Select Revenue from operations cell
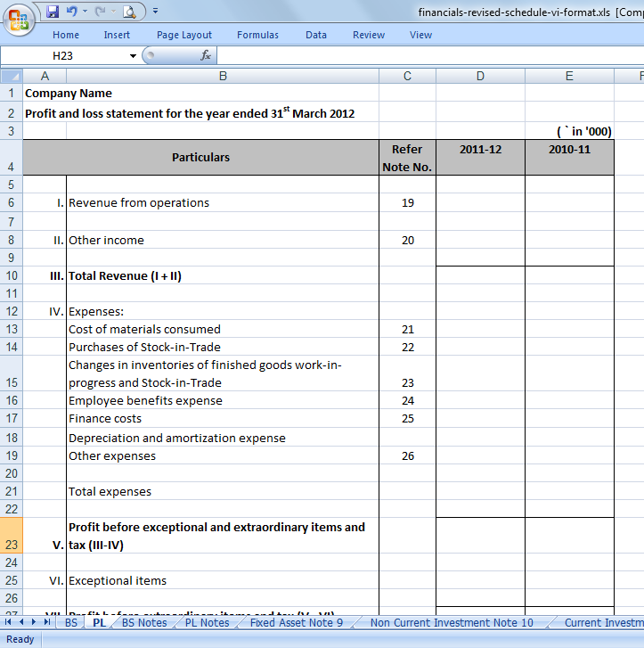 [223, 203]
